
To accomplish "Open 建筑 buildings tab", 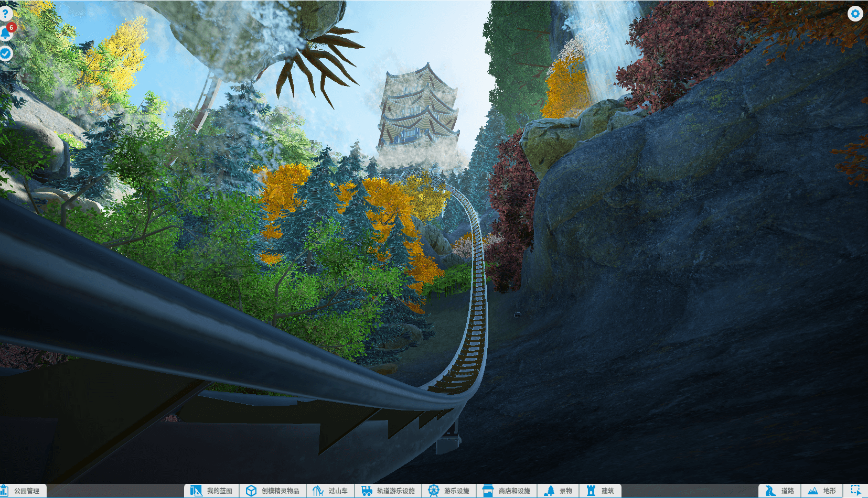I will coord(601,491).
